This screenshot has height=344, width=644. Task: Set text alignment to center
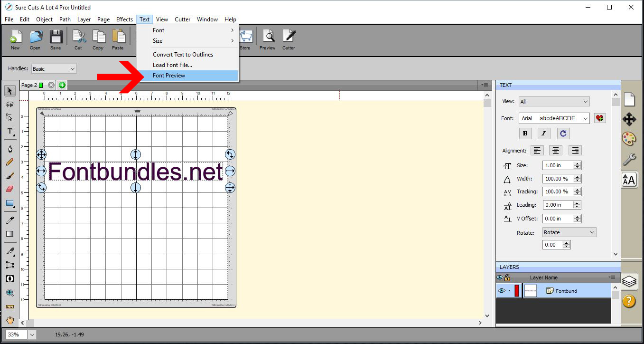[x=556, y=151]
